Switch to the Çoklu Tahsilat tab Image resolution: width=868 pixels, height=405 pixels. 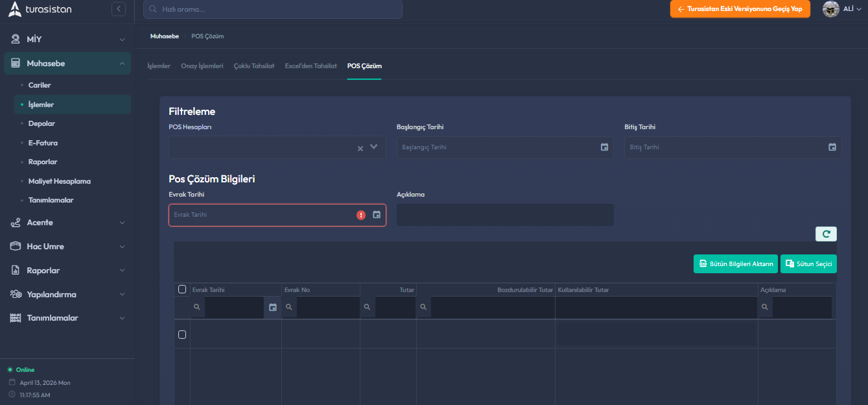pos(253,66)
